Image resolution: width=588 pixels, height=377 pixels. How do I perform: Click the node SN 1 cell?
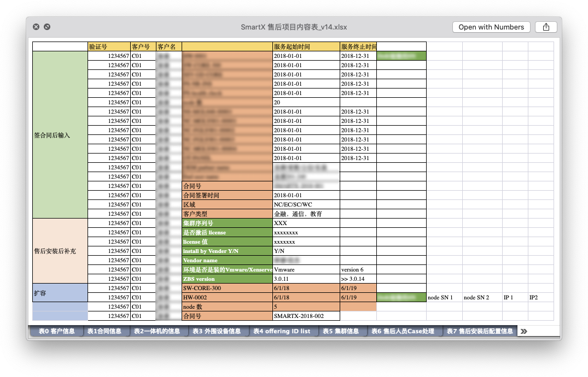(444, 298)
